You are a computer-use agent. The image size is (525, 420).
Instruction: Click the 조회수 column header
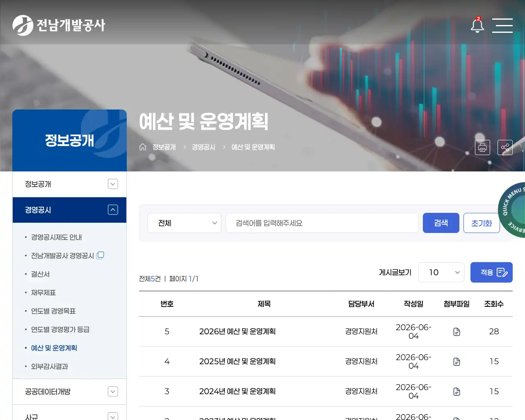(494, 304)
